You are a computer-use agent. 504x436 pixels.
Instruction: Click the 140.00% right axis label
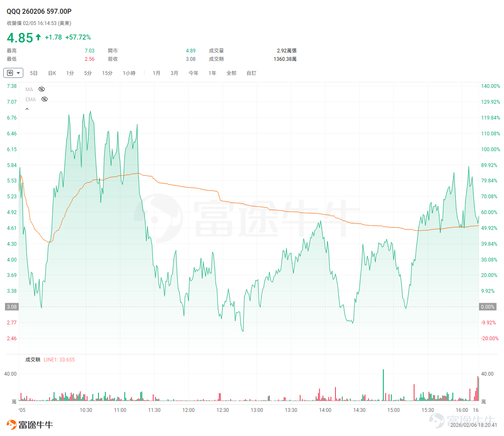click(491, 86)
